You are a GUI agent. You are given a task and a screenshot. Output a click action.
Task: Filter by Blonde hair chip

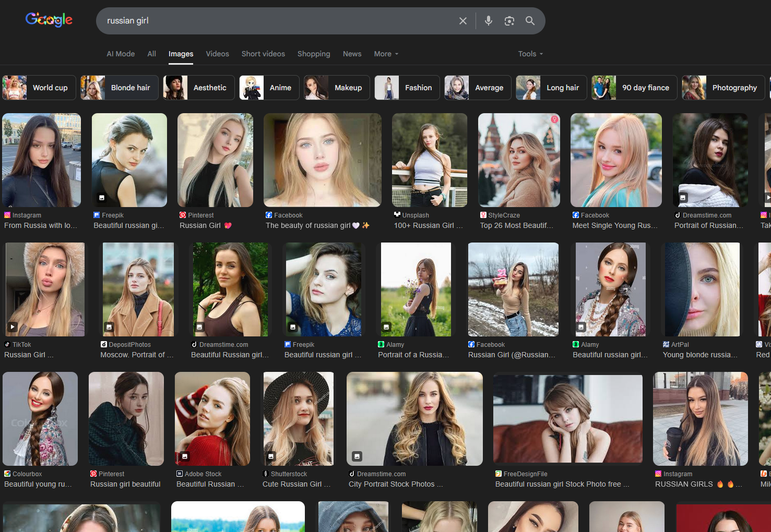[x=120, y=88]
